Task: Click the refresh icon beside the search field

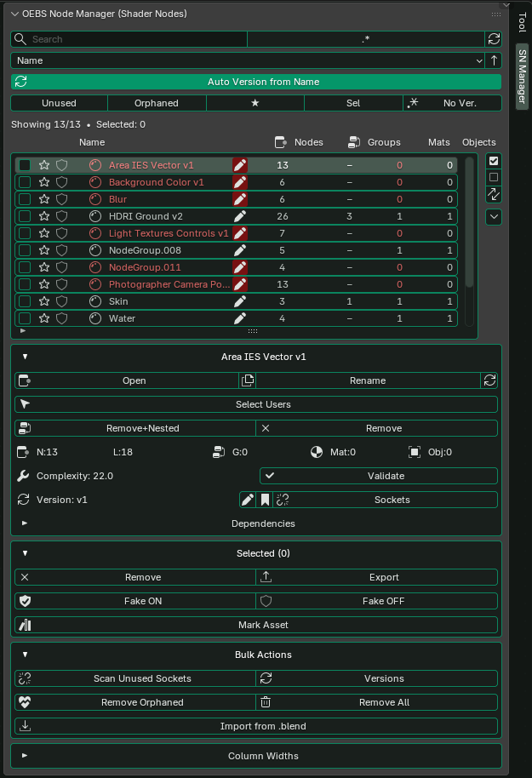Action: (x=494, y=39)
